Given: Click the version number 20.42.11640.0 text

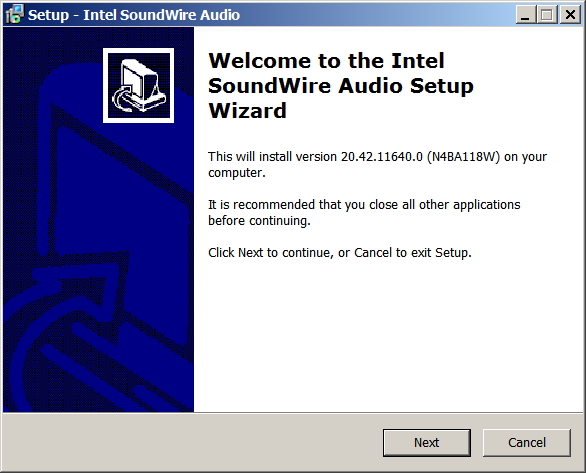Looking at the screenshot, I should click(x=382, y=157).
